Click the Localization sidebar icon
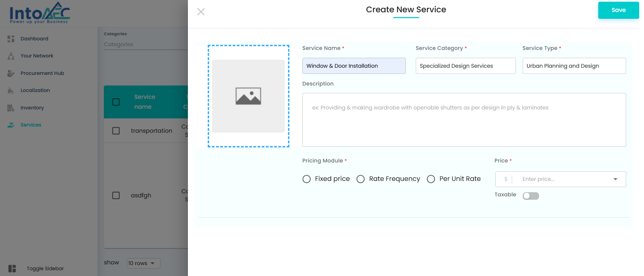The width and height of the screenshot is (644, 276). [x=11, y=91]
